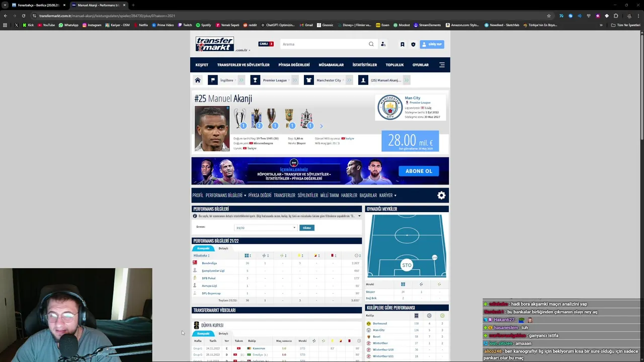Open the PİYASA DEĞERİ tab
Viewport: 644px width, 362px height.
[260, 195]
